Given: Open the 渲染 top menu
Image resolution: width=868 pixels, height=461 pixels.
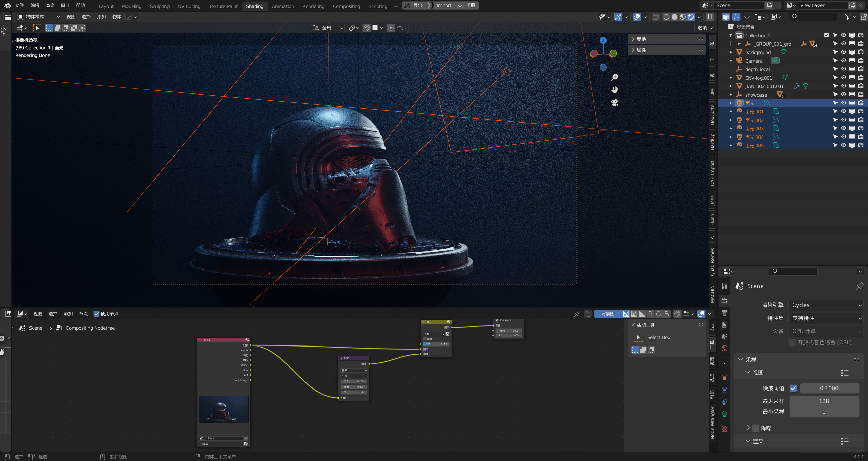Looking at the screenshot, I should [x=50, y=6].
